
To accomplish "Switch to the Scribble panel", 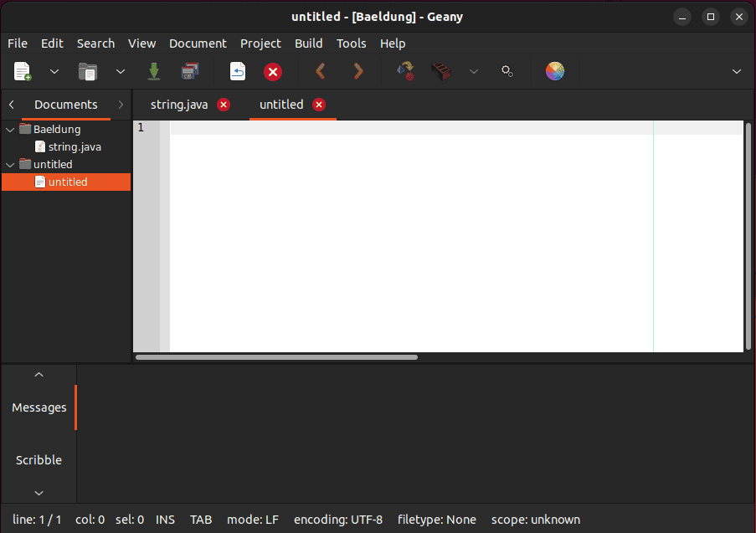I will [x=39, y=459].
